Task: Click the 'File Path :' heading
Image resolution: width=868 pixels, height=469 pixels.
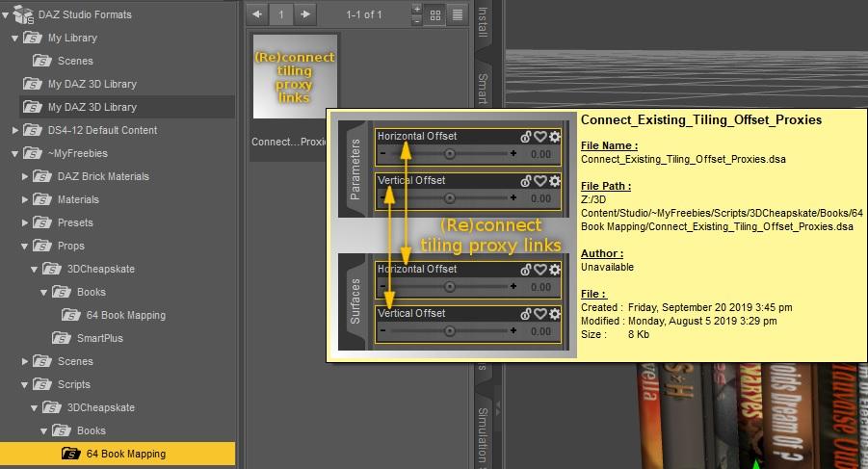Action: (606, 186)
